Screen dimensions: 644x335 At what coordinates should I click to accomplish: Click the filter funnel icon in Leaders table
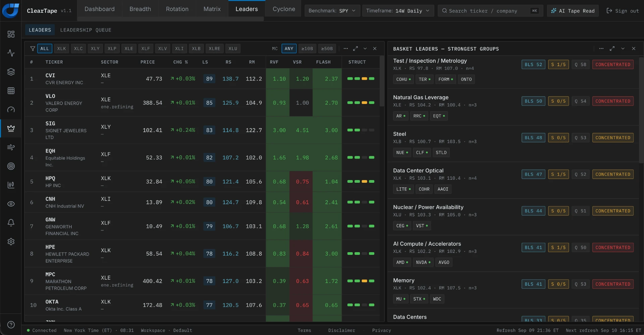[33, 49]
